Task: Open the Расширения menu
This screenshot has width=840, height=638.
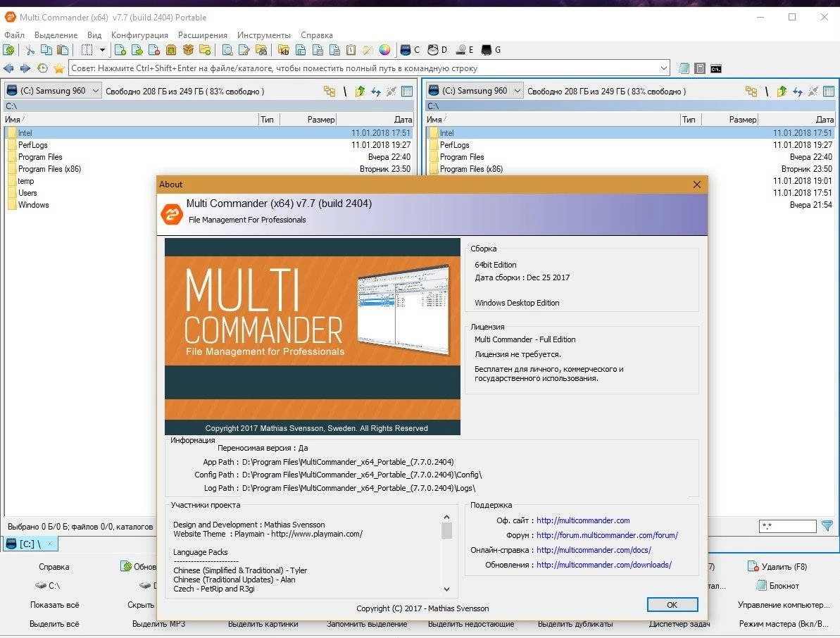Action: [x=203, y=35]
